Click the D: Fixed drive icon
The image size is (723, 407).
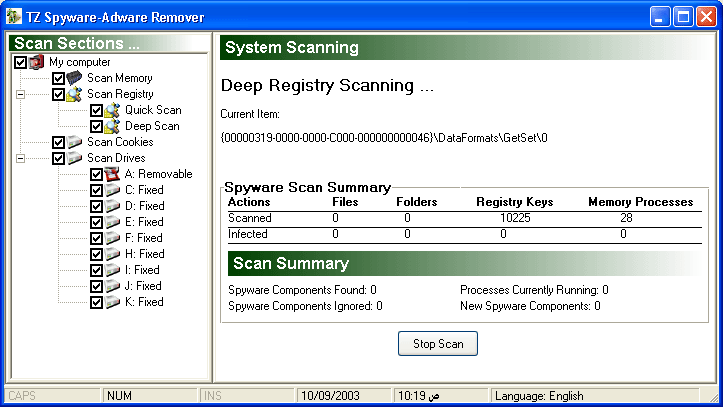(112, 206)
